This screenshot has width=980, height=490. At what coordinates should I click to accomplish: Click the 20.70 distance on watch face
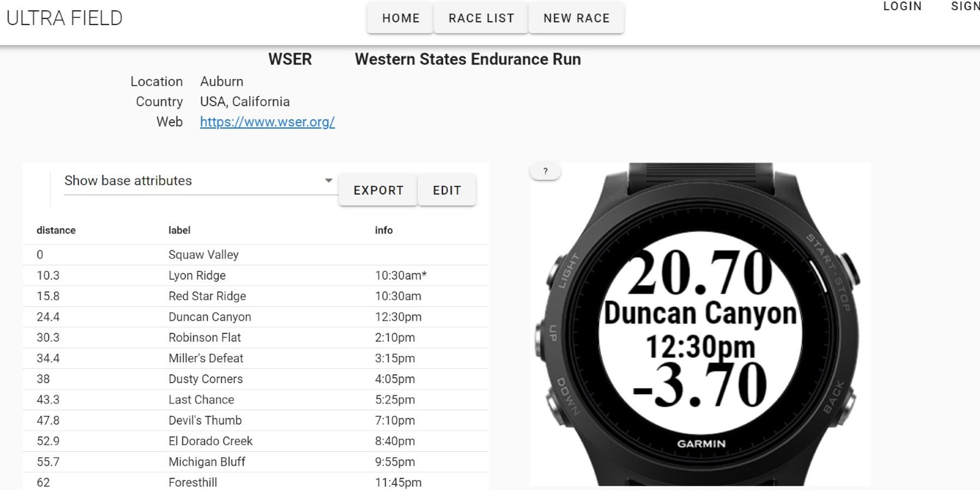(700, 274)
